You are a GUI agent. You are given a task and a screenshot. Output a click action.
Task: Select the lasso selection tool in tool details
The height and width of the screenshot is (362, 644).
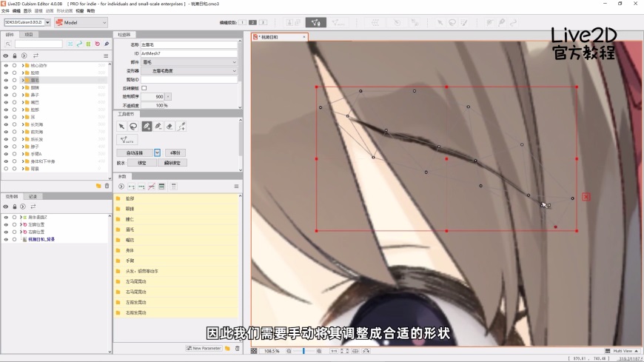pyautogui.click(x=133, y=127)
